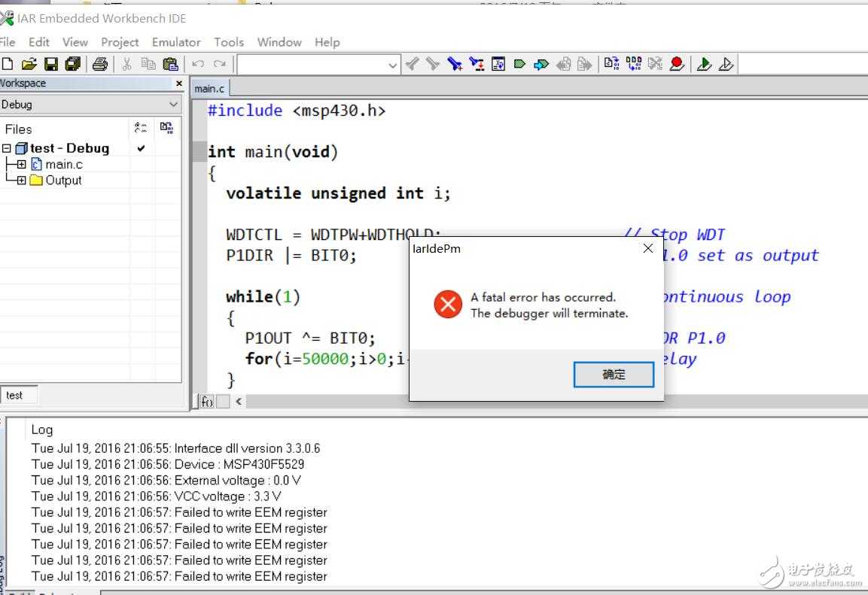Viewport: 868px width, 595px height.
Task: Click log line 'Interface dll version 3.3.0.6'
Action: pyautogui.click(x=175, y=448)
